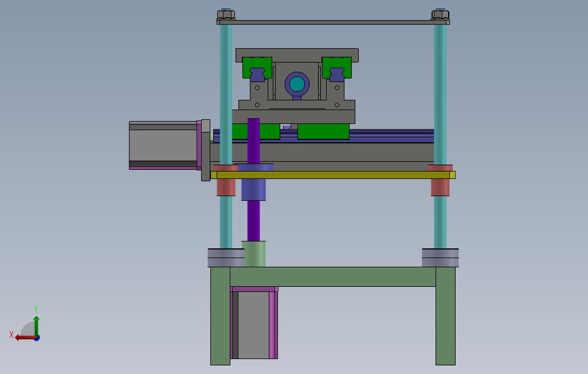Screen dimensions: 588x374
Task: Select the left green frame leg
Action: (220, 316)
